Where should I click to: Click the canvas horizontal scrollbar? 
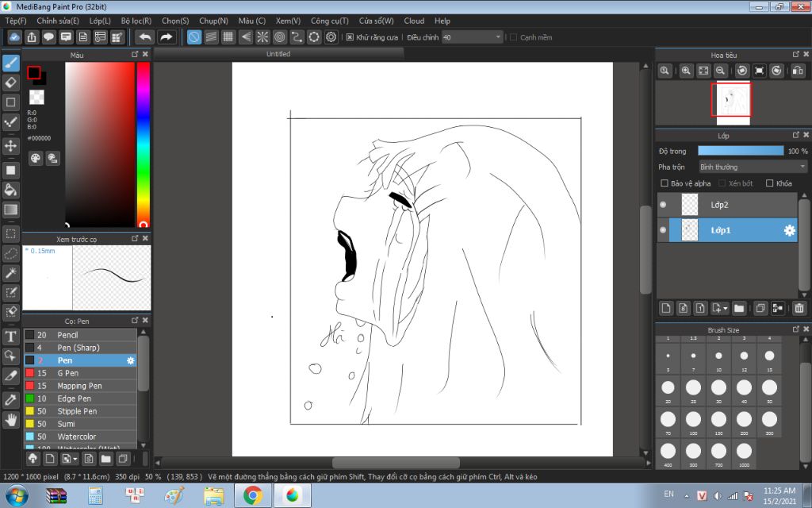[x=396, y=463]
